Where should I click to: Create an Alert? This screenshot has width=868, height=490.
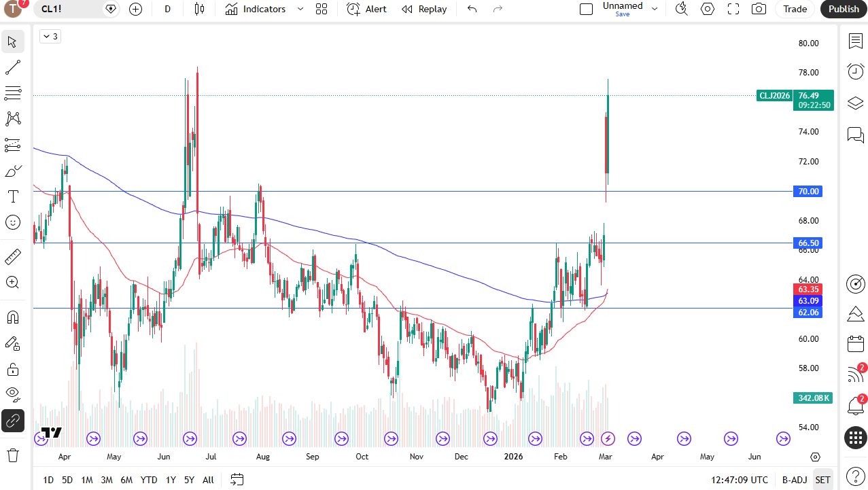click(366, 9)
